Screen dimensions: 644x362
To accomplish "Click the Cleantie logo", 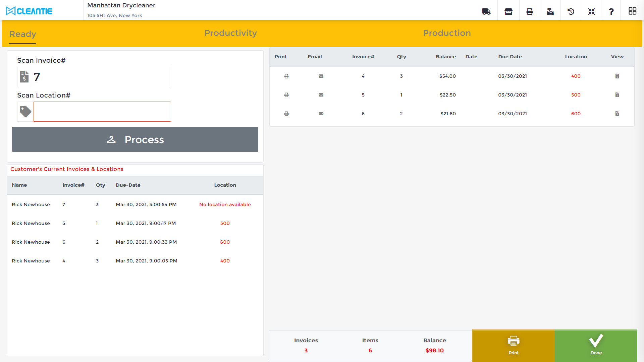I will [29, 11].
